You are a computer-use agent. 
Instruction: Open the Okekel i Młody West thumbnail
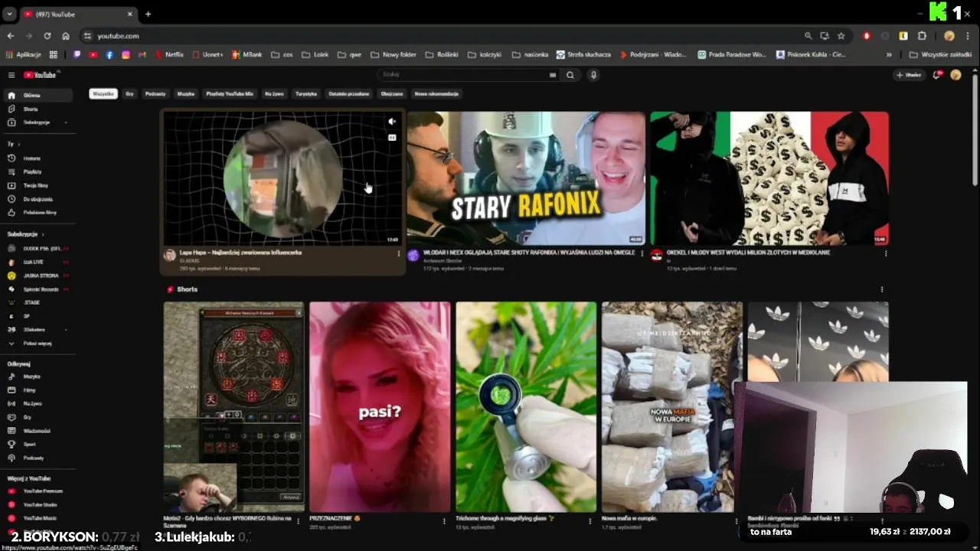click(x=769, y=178)
